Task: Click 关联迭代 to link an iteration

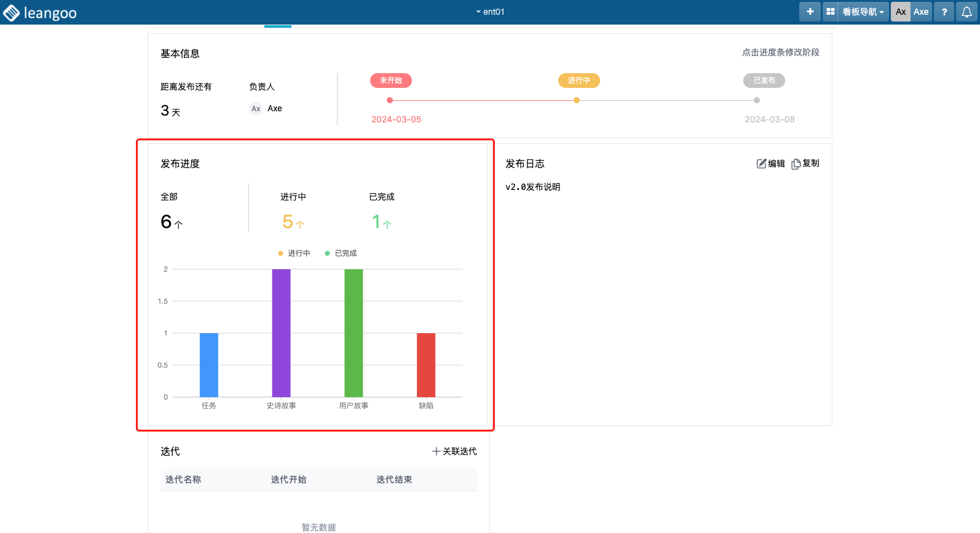Action: [454, 451]
